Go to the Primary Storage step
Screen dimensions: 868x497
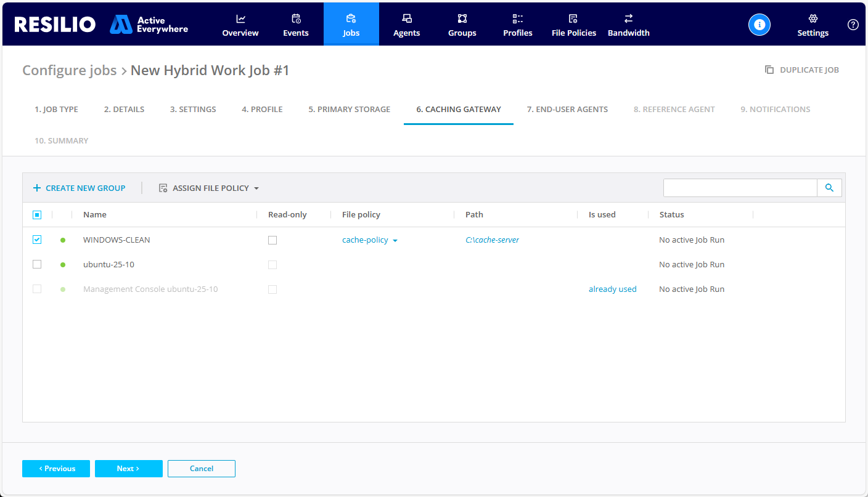(349, 110)
